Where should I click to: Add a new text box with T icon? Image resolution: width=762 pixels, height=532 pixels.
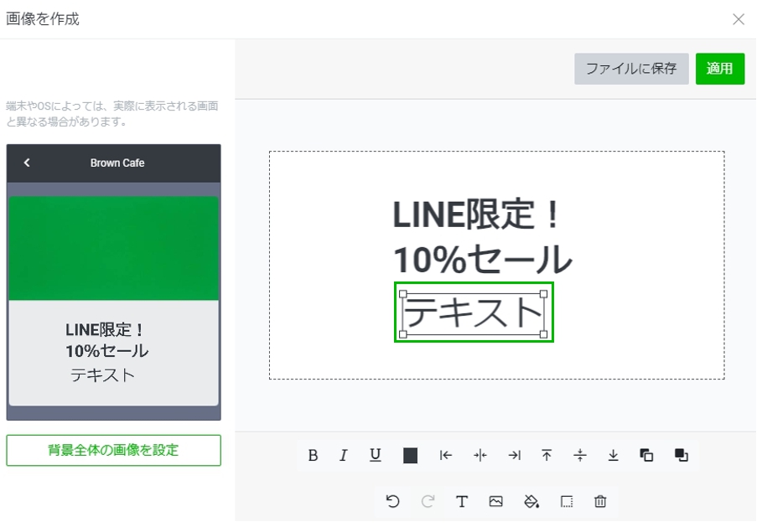[462, 502]
